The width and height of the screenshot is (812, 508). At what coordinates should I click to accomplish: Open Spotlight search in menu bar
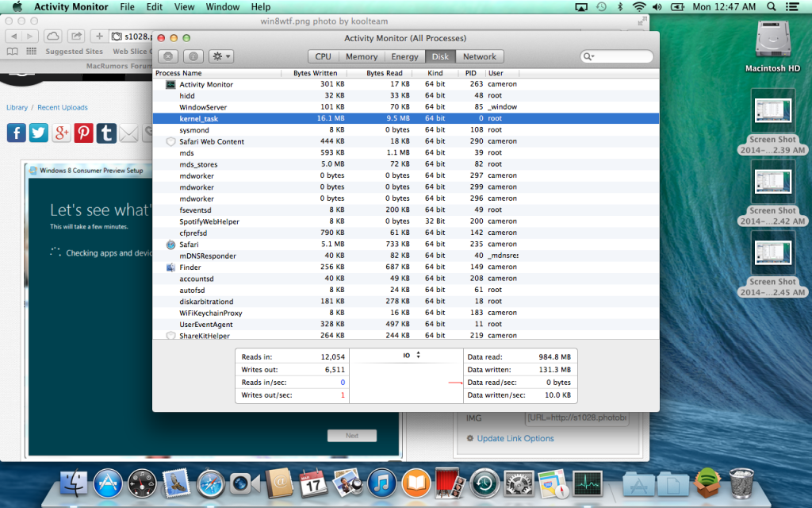771,6
